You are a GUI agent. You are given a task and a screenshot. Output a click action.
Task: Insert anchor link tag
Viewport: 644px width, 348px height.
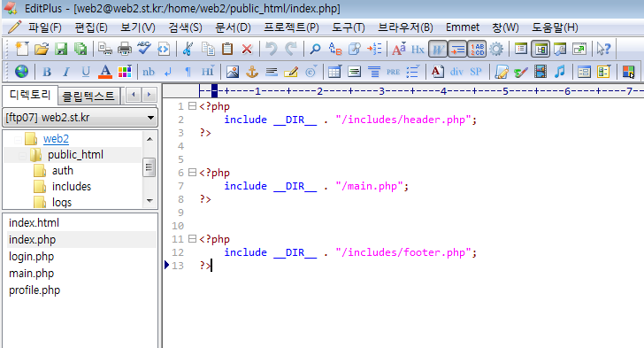coord(252,72)
